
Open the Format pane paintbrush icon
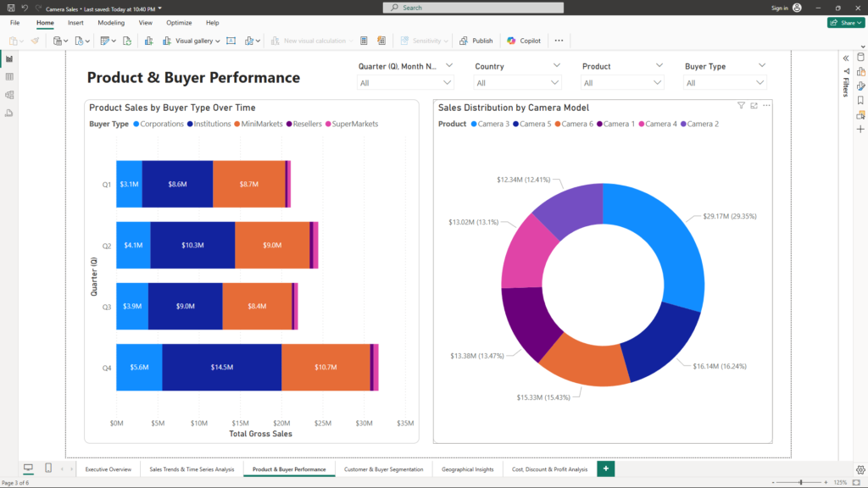click(x=860, y=86)
